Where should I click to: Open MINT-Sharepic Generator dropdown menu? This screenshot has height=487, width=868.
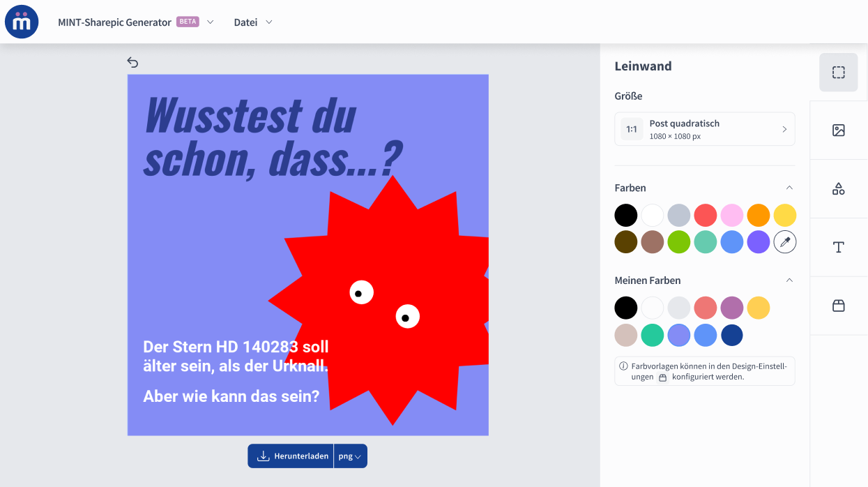(x=136, y=22)
